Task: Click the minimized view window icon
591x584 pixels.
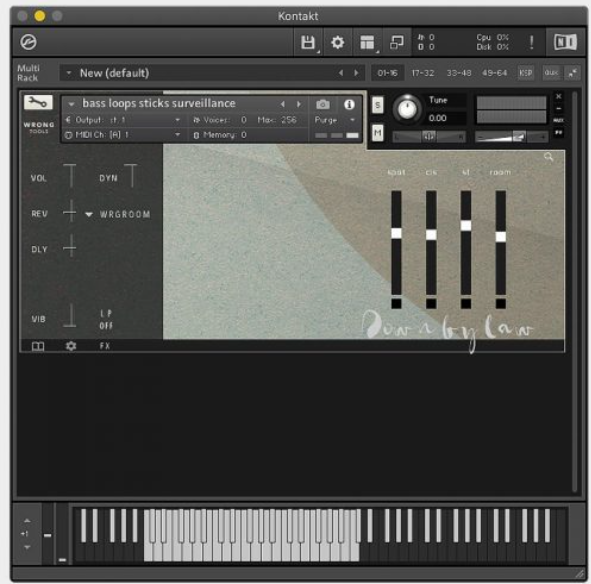Action: [x=397, y=42]
